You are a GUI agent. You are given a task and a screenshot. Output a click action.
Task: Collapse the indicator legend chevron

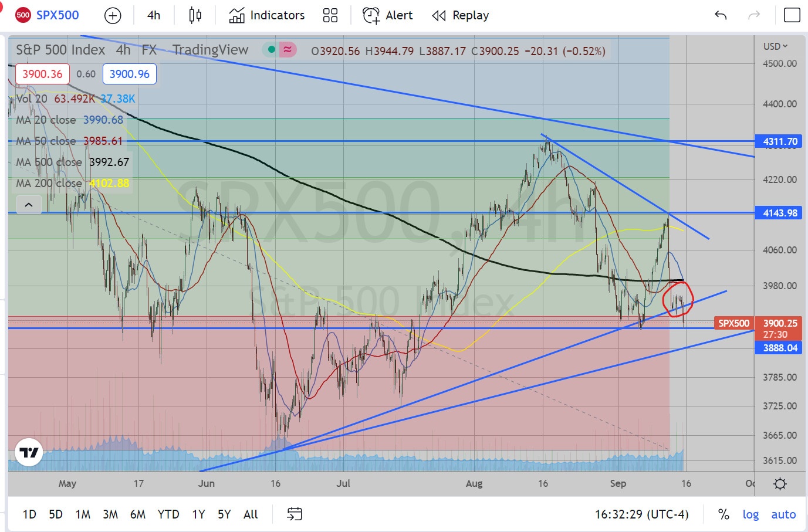click(29, 205)
